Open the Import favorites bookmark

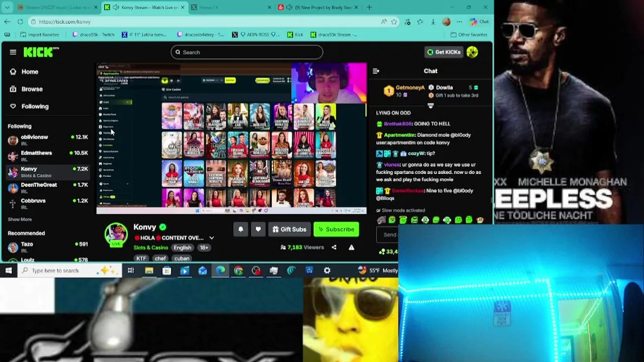[x=40, y=35]
